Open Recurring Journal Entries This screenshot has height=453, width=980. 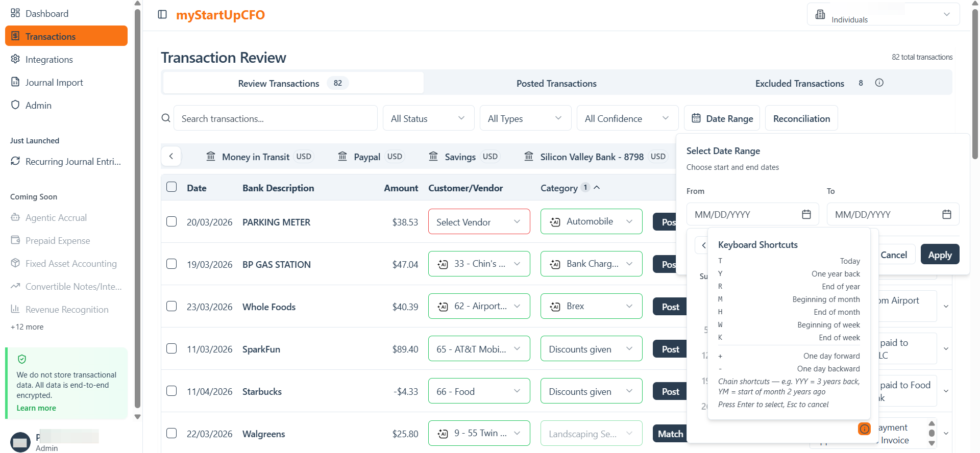[x=66, y=161]
